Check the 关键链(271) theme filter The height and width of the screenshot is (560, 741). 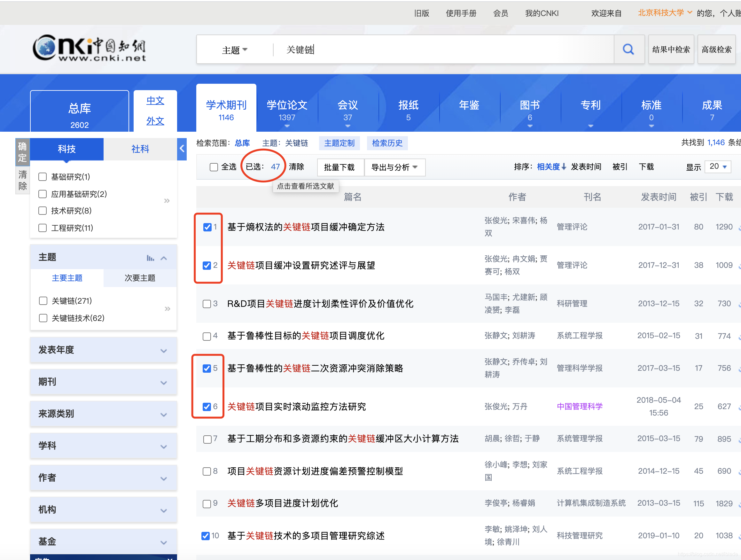click(43, 301)
